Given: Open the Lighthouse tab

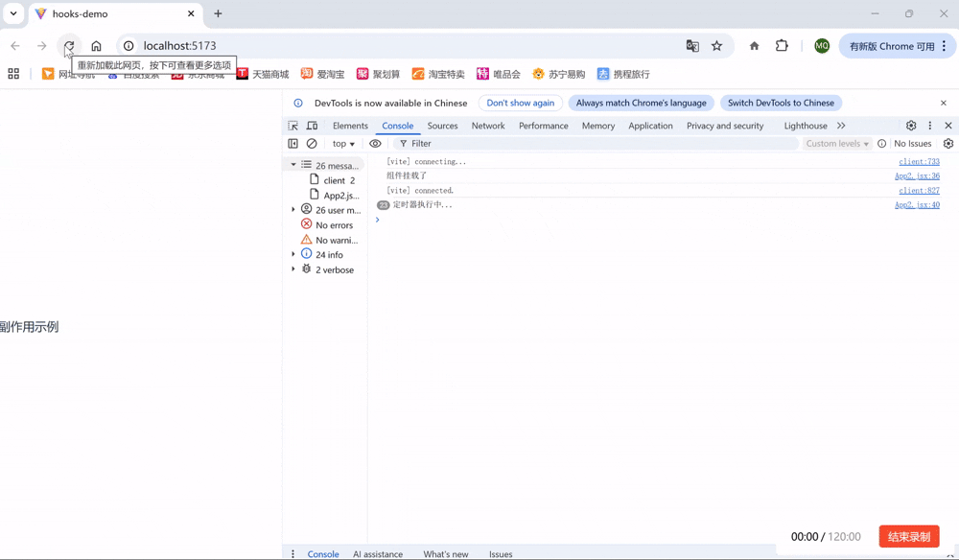Looking at the screenshot, I should pos(806,126).
